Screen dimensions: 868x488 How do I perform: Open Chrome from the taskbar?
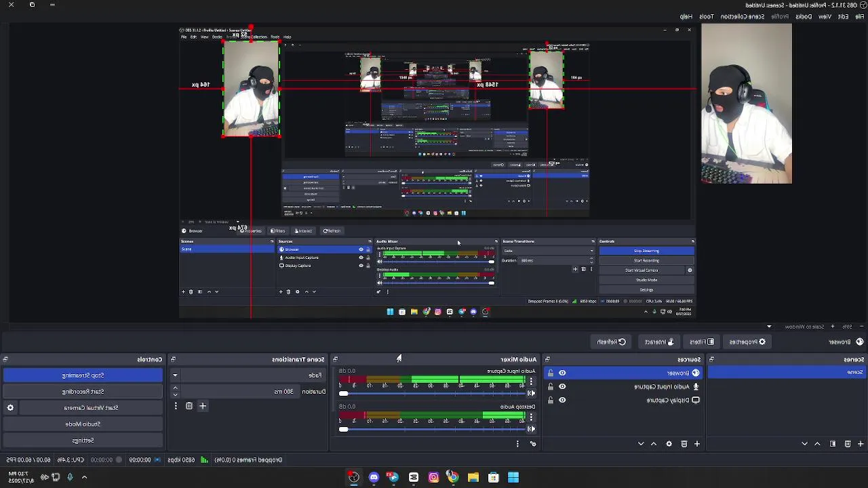pyautogui.click(x=453, y=477)
